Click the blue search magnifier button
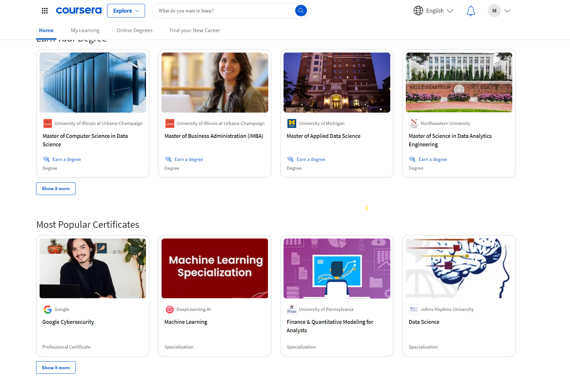This screenshot has width=570, height=392. coord(301,11)
